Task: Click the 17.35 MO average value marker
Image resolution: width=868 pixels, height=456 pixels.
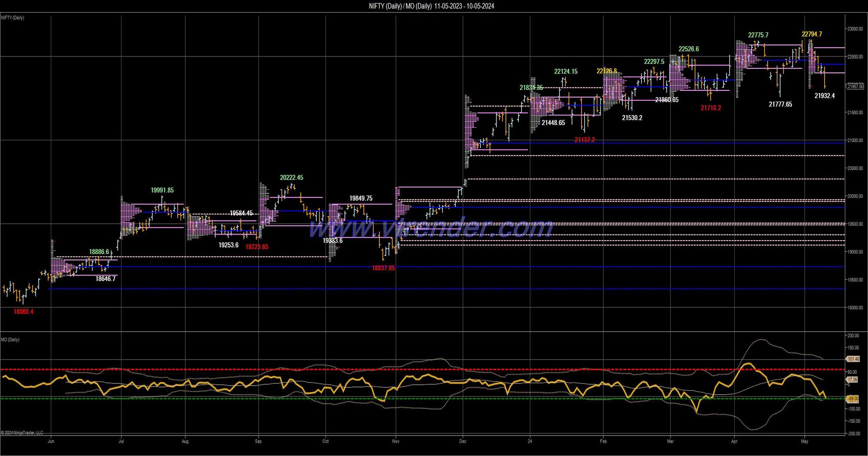Action: [852, 380]
